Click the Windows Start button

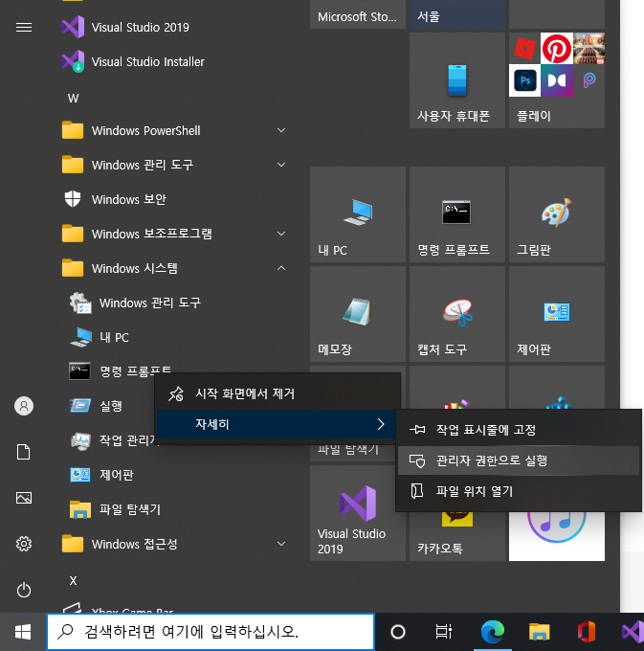point(23,632)
